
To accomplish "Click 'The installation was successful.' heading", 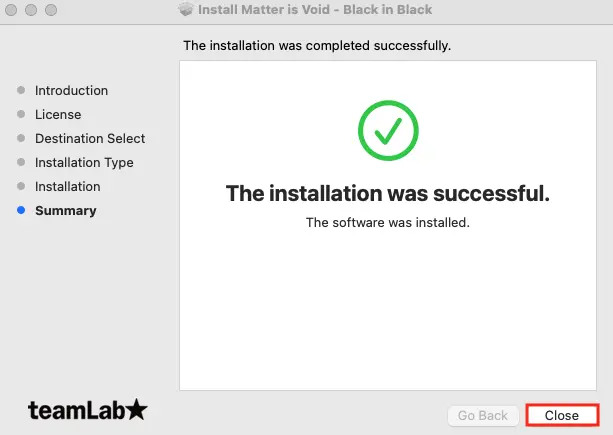I will coord(388,193).
